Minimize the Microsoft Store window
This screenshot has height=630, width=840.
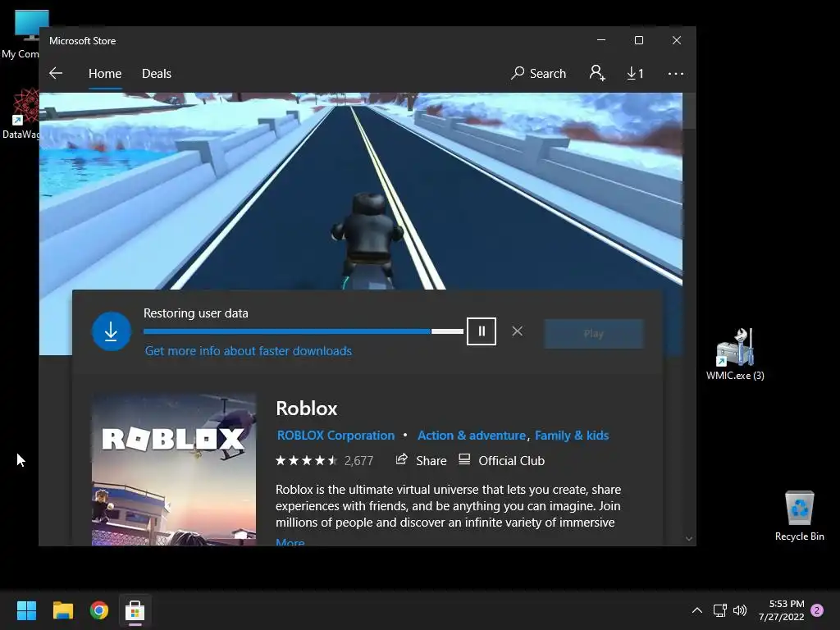601,40
